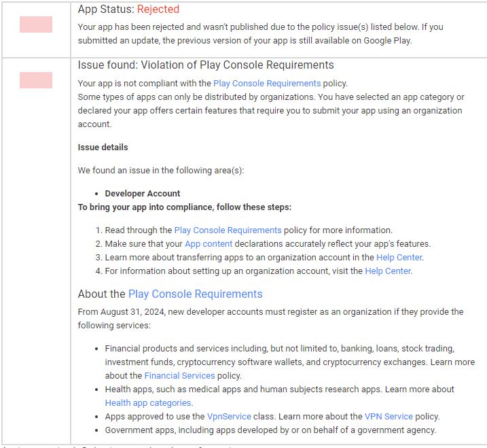Click the bold compliance steps heading
The height and width of the screenshot is (448, 487).
185,207
